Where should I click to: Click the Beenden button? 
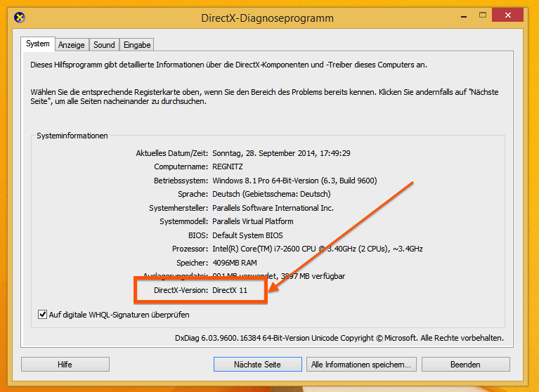click(466, 364)
